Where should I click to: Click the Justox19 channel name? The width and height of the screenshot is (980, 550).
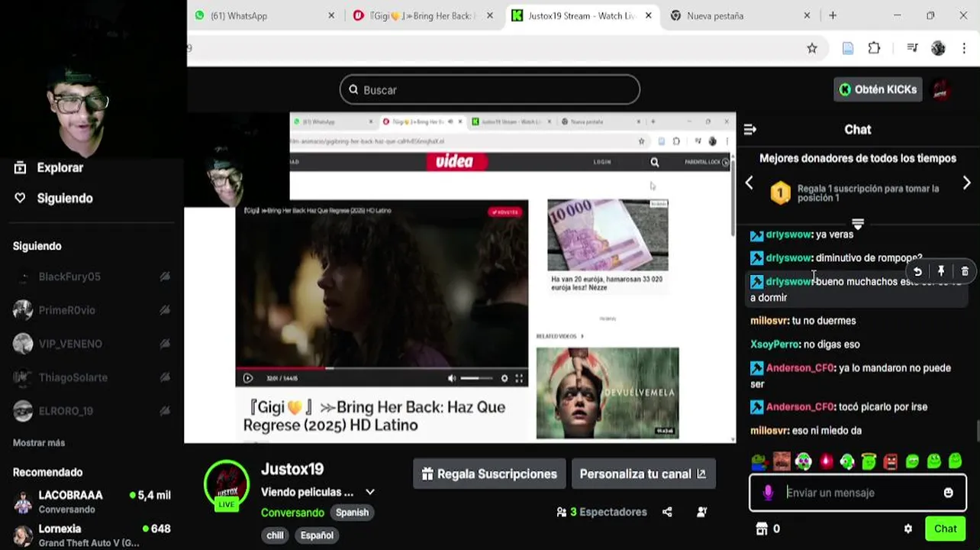coord(292,469)
